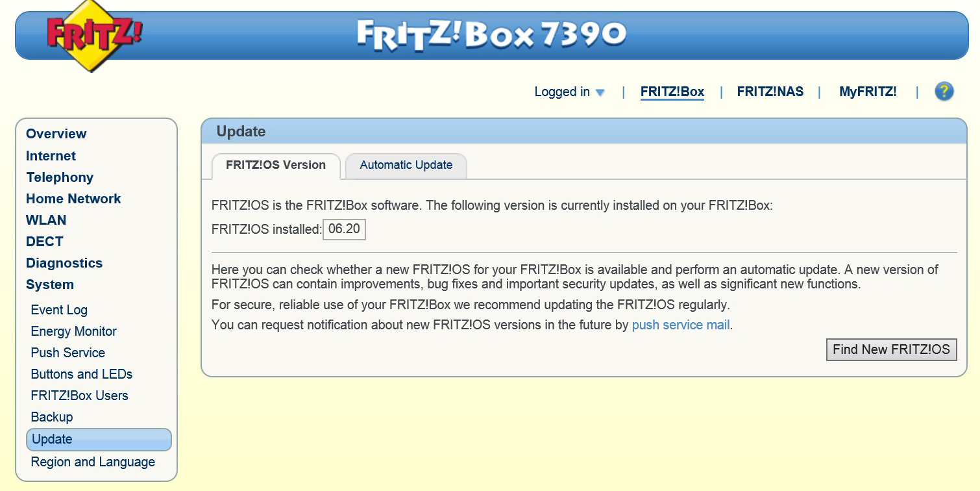Open Buttons and LEDs settings
The height and width of the screenshot is (491, 980).
81,374
